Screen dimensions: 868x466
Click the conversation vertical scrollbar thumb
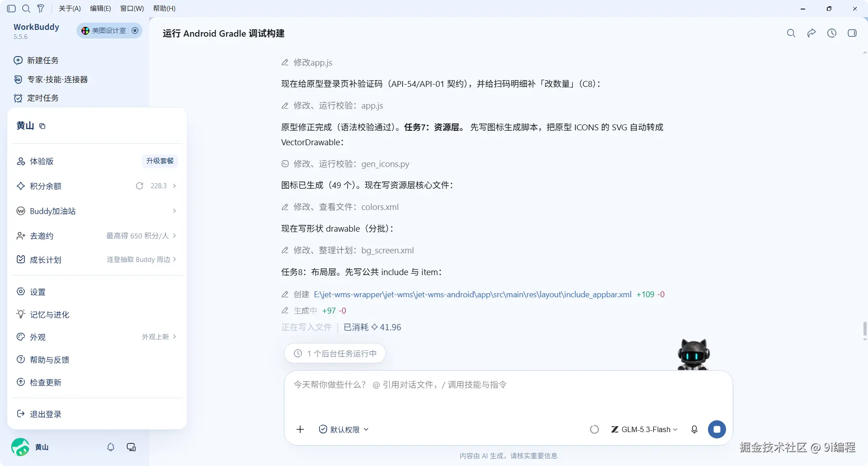[x=865, y=329]
